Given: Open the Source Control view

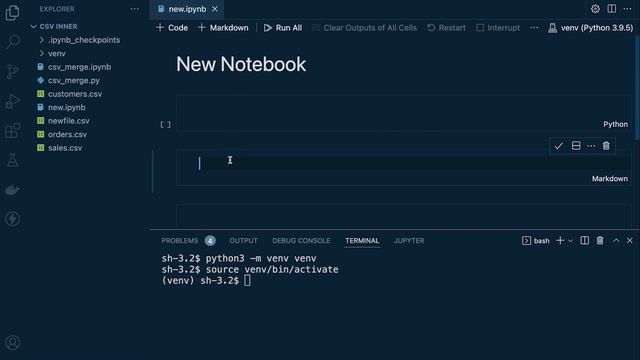Looking at the screenshot, I should (x=12, y=71).
